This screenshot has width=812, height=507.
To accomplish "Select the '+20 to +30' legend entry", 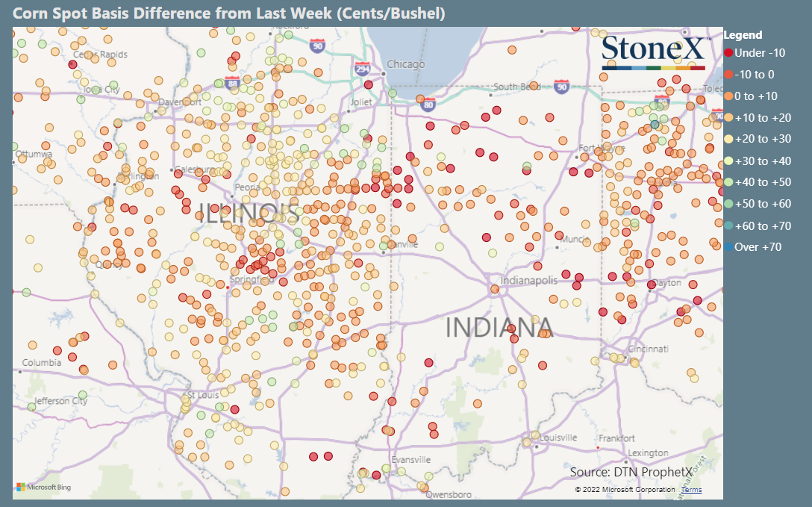I will point(758,139).
